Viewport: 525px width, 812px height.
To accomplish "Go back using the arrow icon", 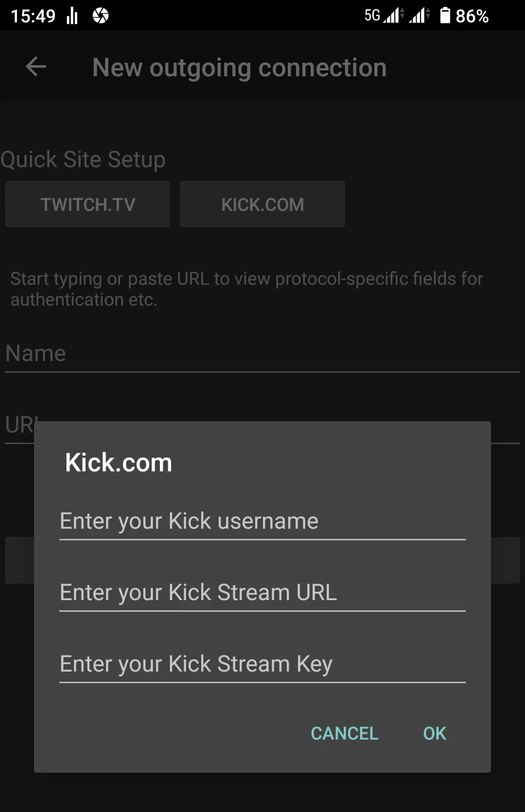I will (x=35, y=67).
